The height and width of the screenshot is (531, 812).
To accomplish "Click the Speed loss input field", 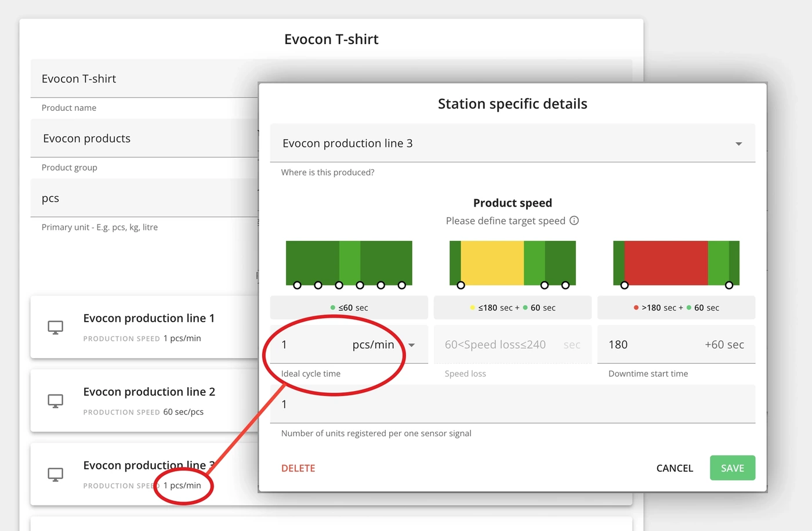I will point(513,345).
